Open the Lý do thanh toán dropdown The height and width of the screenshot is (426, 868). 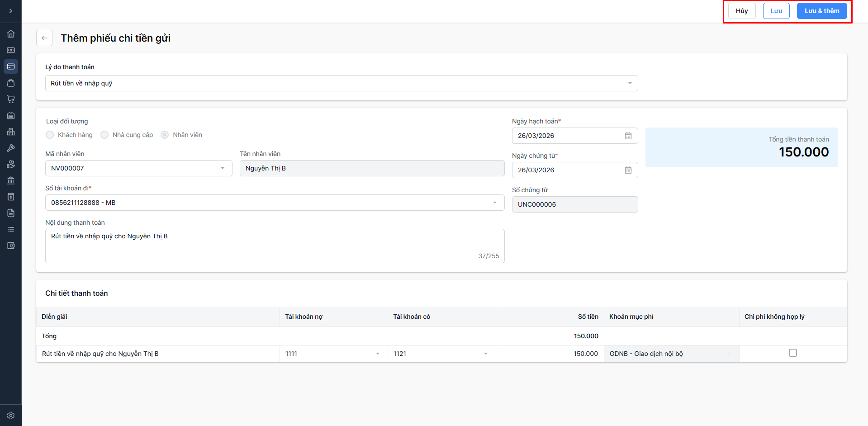[x=342, y=83]
